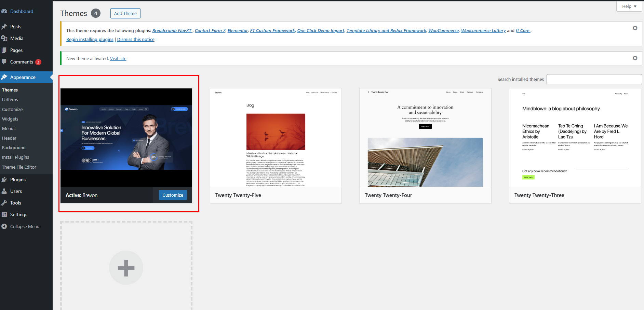The image size is (644, 310).
Task: Click the Tools wrench icon
Action: 4,203
